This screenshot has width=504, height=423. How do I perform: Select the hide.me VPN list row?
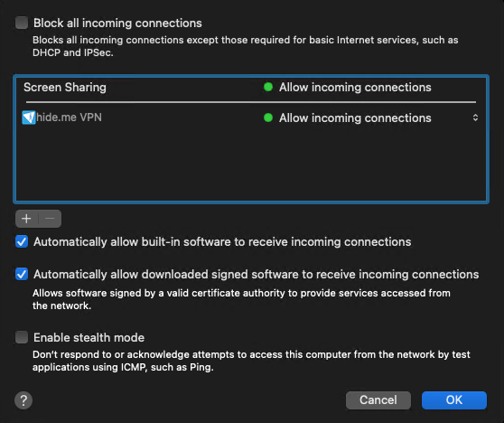point(251,117)
